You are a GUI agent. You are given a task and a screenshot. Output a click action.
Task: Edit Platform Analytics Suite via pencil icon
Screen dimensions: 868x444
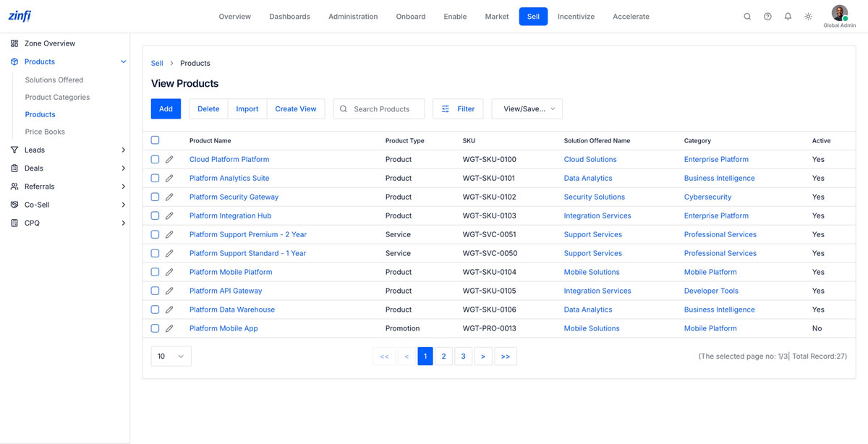pos(169,178)
